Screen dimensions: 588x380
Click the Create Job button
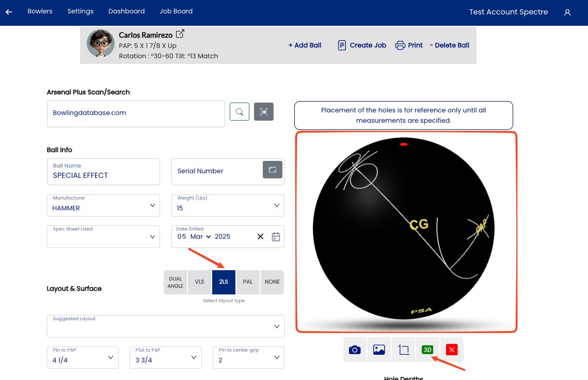pos(361,45)
